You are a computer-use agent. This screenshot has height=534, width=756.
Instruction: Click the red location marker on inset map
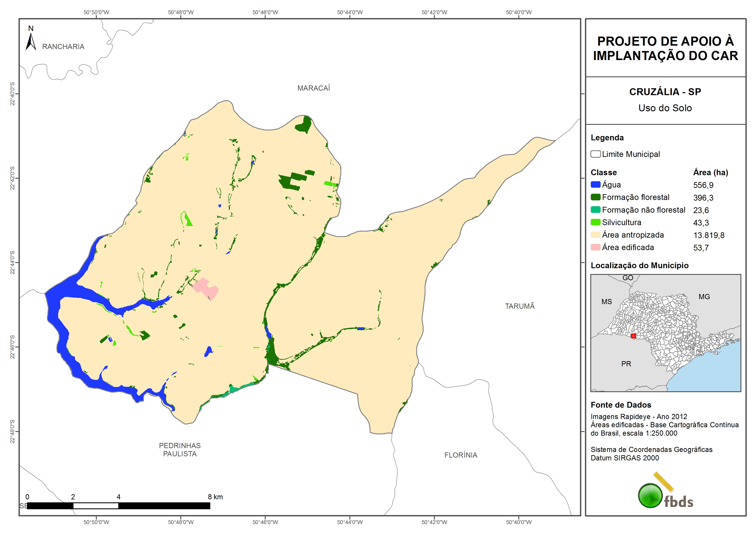[633, 336]
